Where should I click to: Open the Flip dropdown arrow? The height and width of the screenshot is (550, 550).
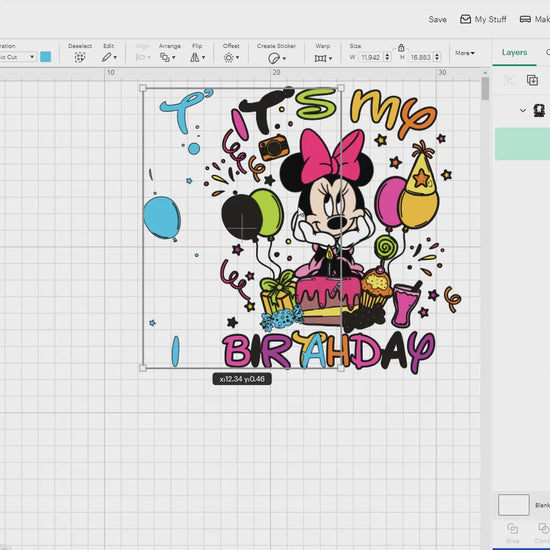click(203, 58)
